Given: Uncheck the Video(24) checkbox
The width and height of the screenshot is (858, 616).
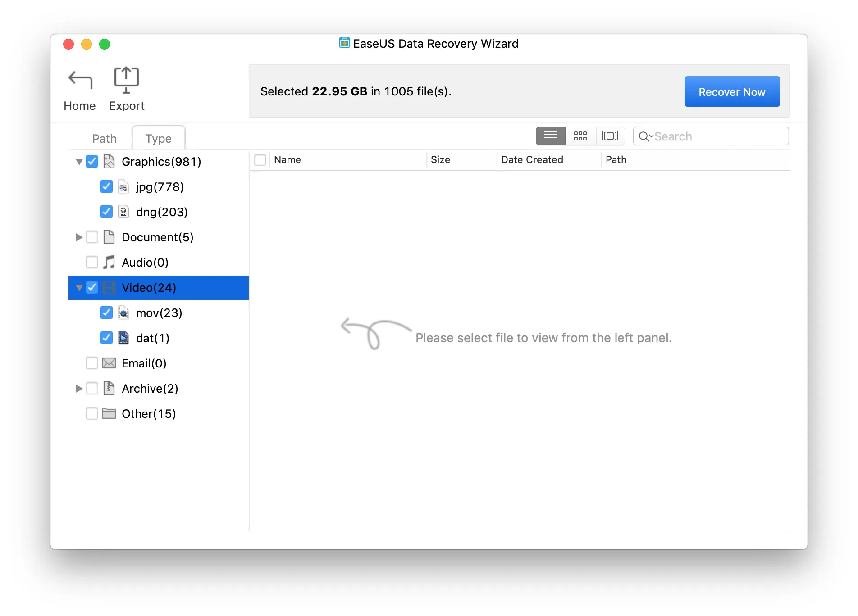Looking at the screenshot, I should tap(92, 287).
